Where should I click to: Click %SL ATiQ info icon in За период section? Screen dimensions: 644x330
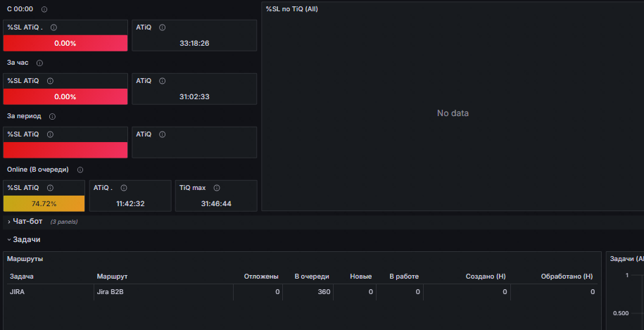[50, 134]
